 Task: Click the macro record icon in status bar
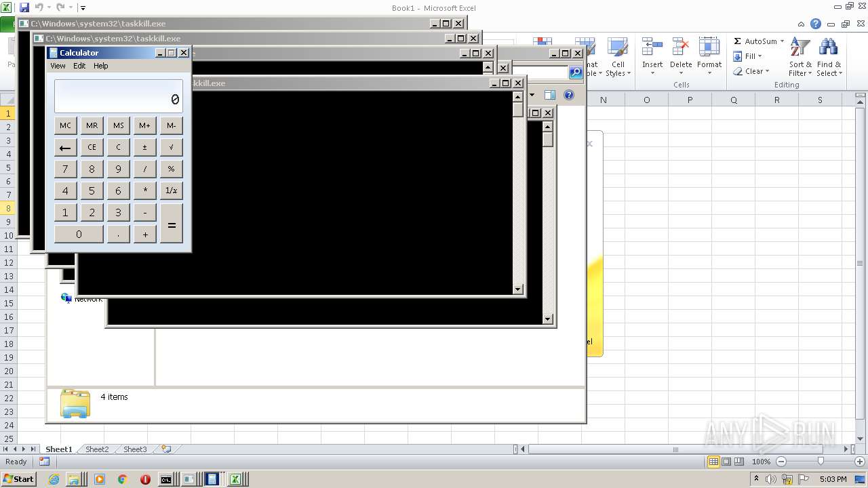pos(44,462)
